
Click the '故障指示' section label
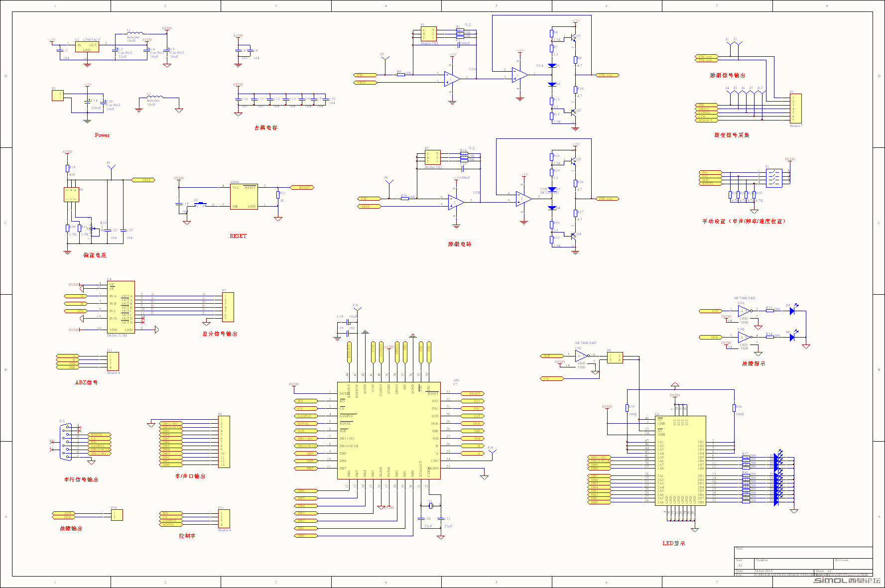(754, 363)
